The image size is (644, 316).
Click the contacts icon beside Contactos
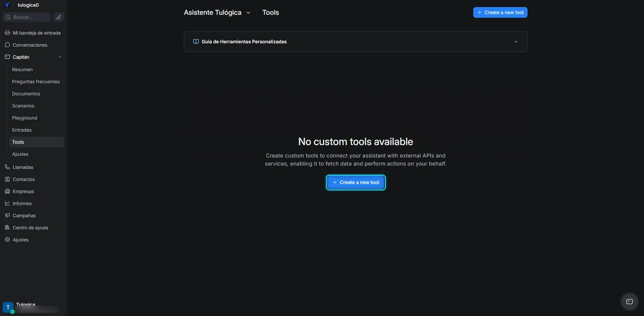7,179
